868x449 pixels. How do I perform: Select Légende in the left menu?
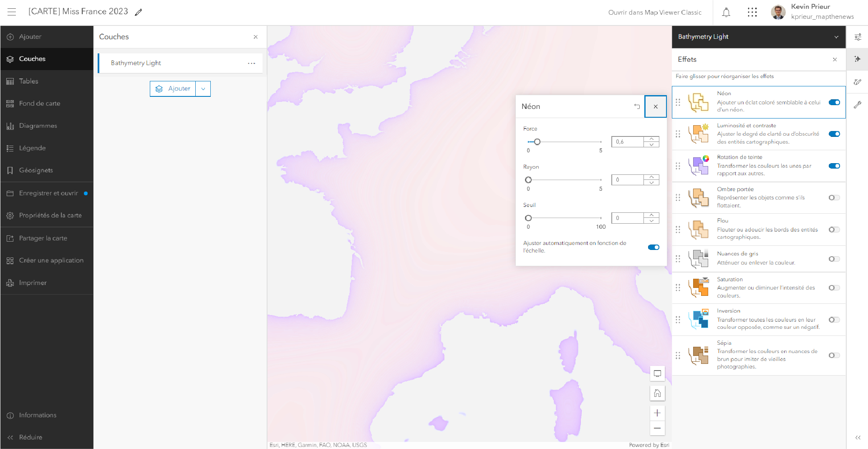[x=32, y=148]
